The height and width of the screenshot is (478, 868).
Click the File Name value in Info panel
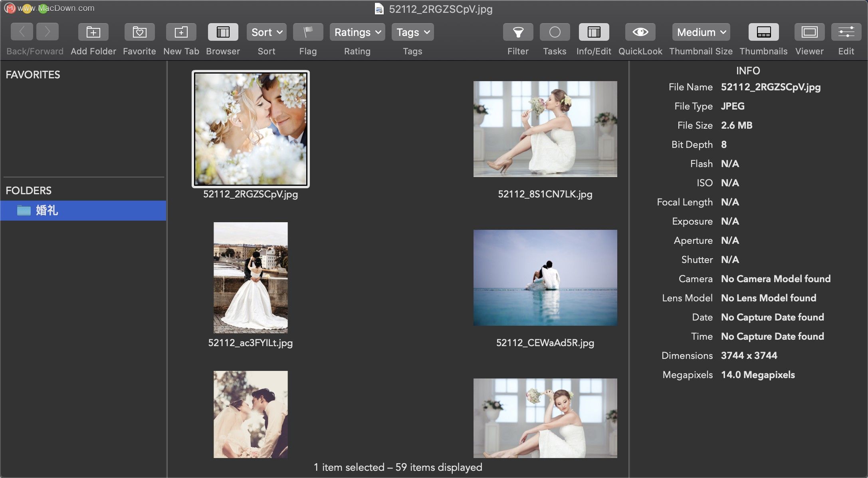[771, 87]
